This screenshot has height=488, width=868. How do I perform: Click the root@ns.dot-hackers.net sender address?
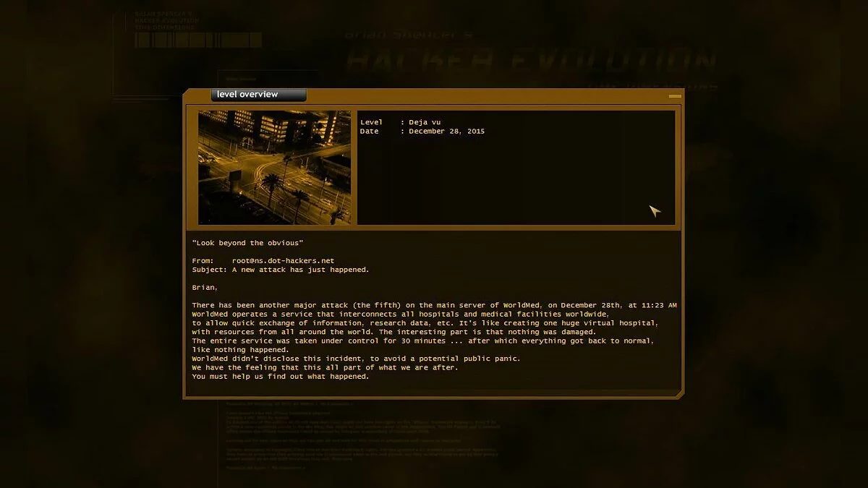click(283, 260)
